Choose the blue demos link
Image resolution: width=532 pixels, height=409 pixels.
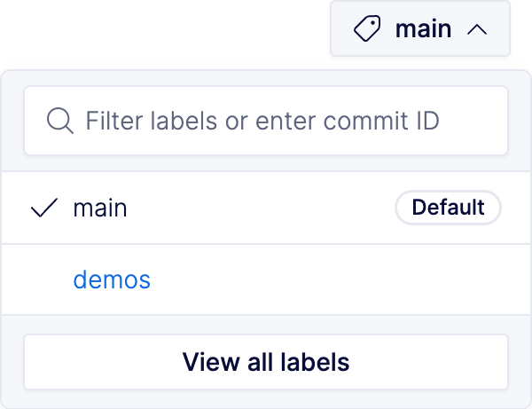point(112,279)
